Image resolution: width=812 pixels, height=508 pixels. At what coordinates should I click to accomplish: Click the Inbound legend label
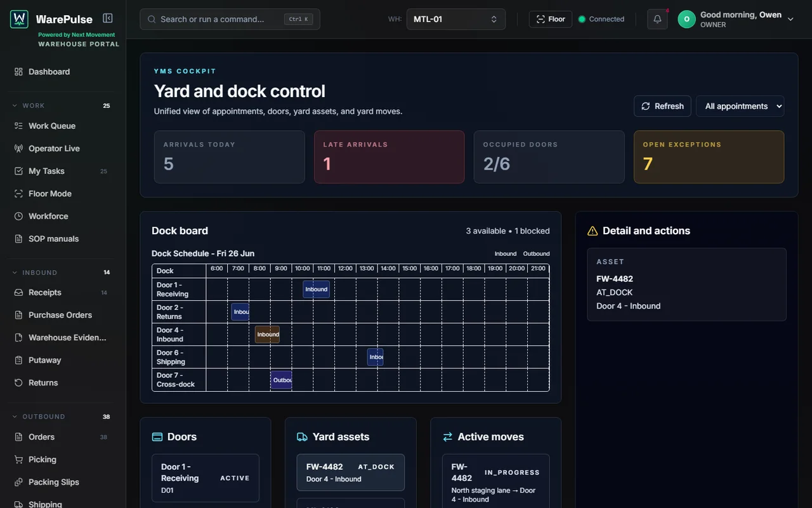506,253
